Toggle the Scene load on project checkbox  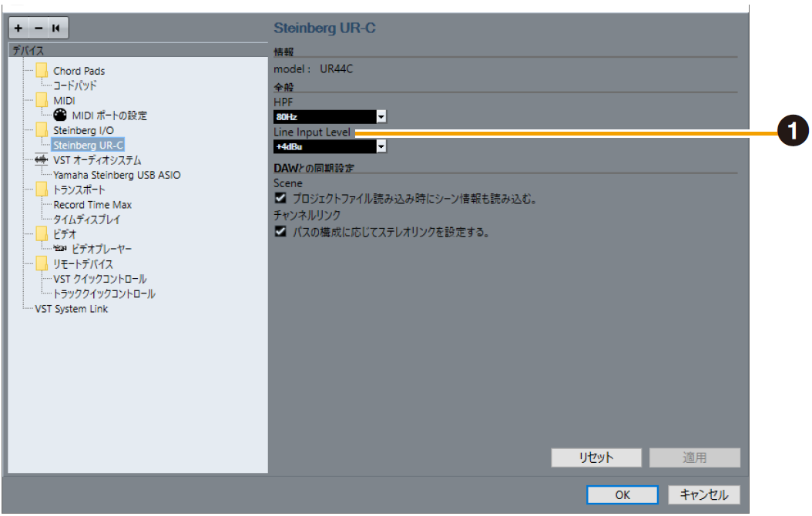280,199
